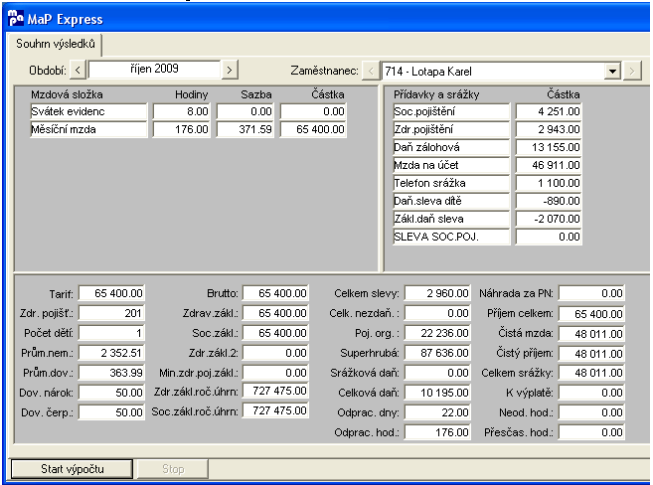
Task: Click the K výplatě field
Action: pyautogui.click(x=591, y=393)
